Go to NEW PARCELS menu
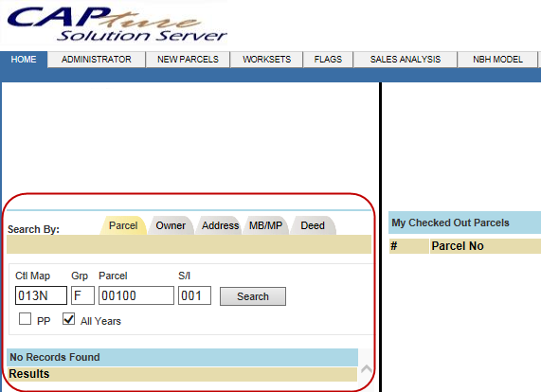 click(x=188, y=60)
